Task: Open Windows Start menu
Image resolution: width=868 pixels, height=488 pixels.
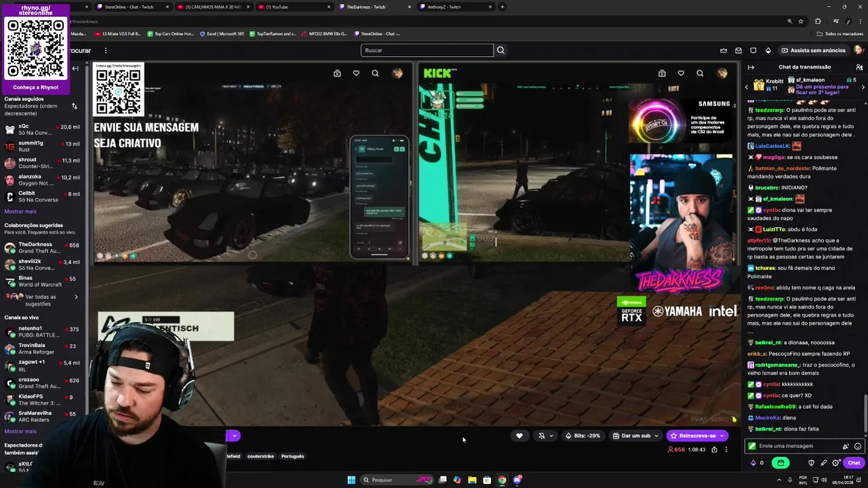Action: 351,480
